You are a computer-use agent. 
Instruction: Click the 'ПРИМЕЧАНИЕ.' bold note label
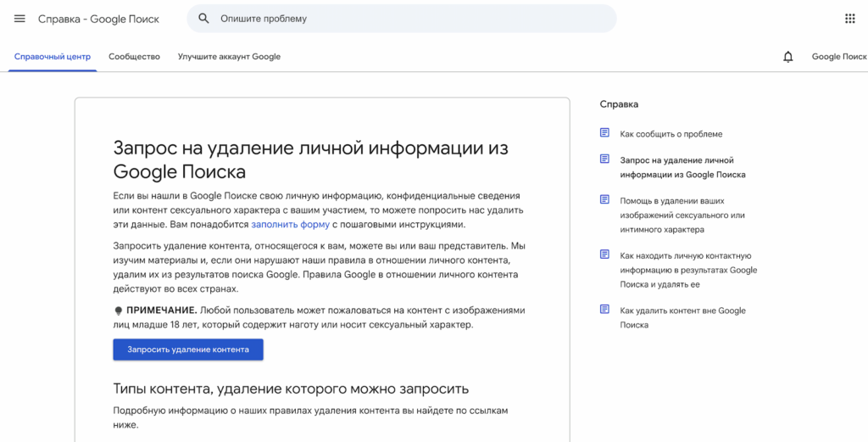pyautogui.click(x=162, y=311)
